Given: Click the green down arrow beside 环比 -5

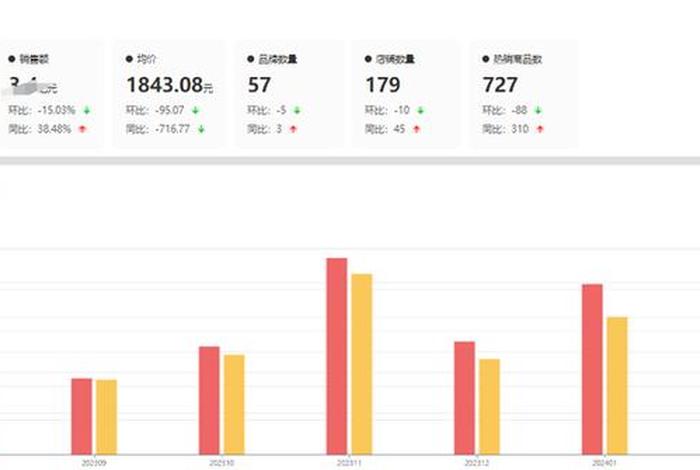Looking at the screenshot, I should pos(297,110).
